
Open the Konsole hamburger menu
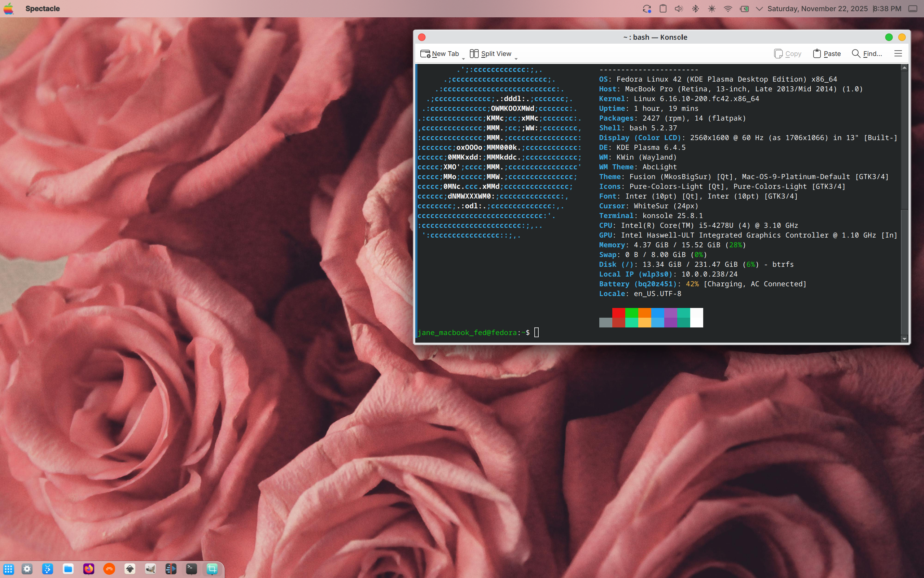(x=898, y=53)
